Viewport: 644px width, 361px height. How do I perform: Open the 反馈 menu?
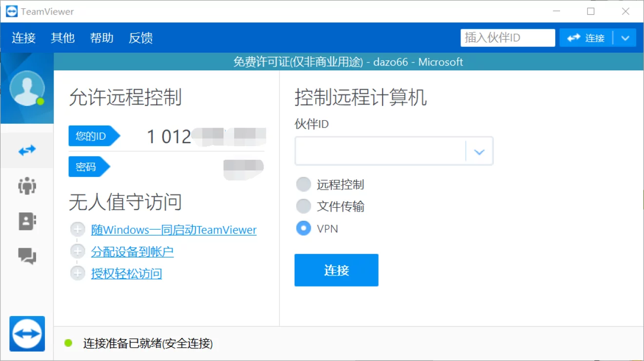pos(141,38)
